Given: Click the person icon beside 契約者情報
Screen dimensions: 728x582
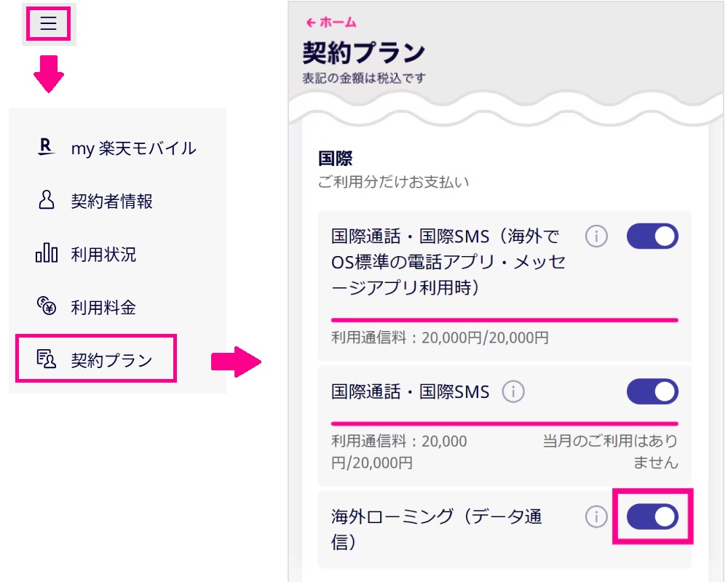Looking at the screenshot, I should coord(46,201).
